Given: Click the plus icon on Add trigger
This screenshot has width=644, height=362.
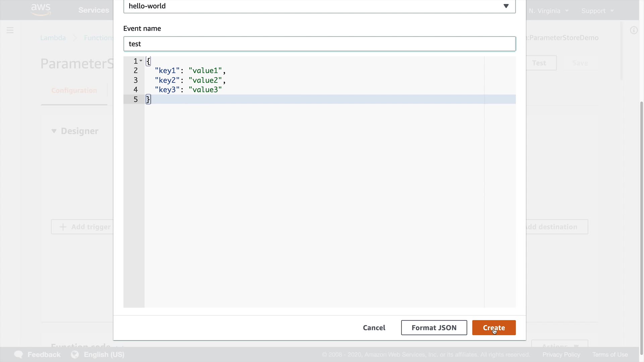Looking at the screenshot, I should [x=63, y=227].
